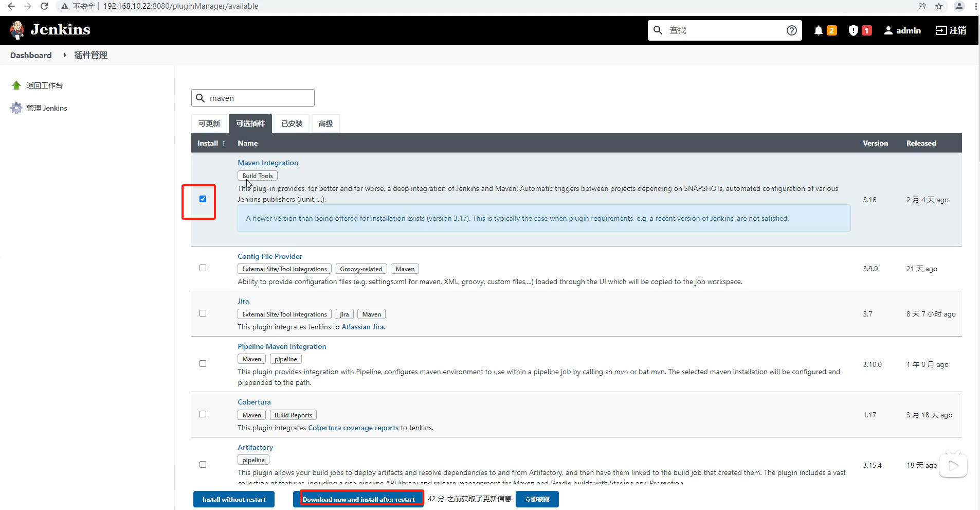Open 管理 Jenkins sidebar link
980x510 pixels.
pos(47,108)
